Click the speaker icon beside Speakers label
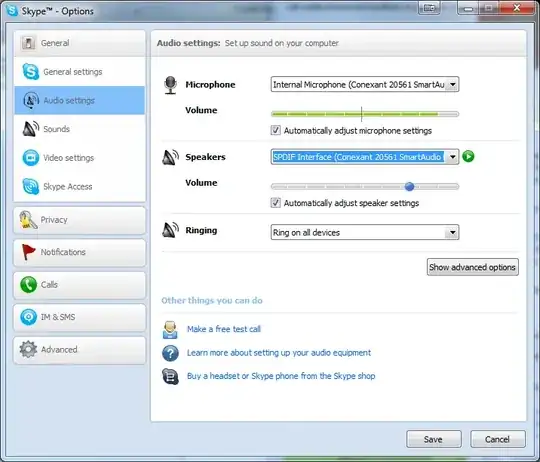Screen dimensions: 540x462 [x=170, y=157]
